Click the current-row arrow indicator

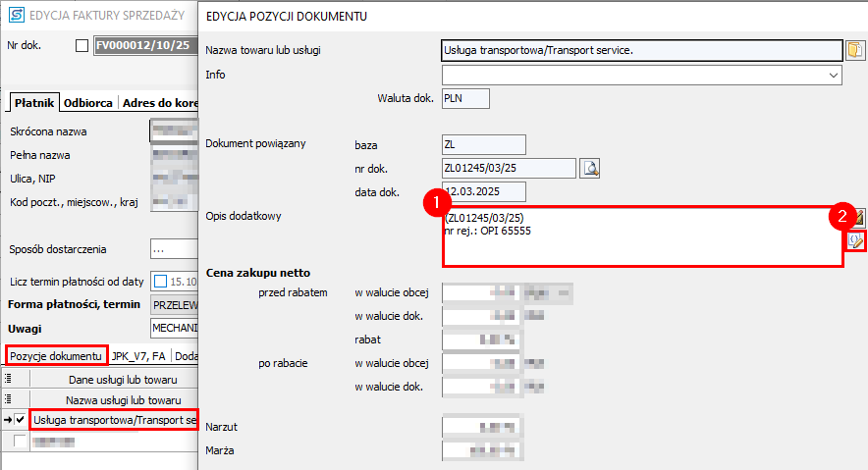point(7,421)
